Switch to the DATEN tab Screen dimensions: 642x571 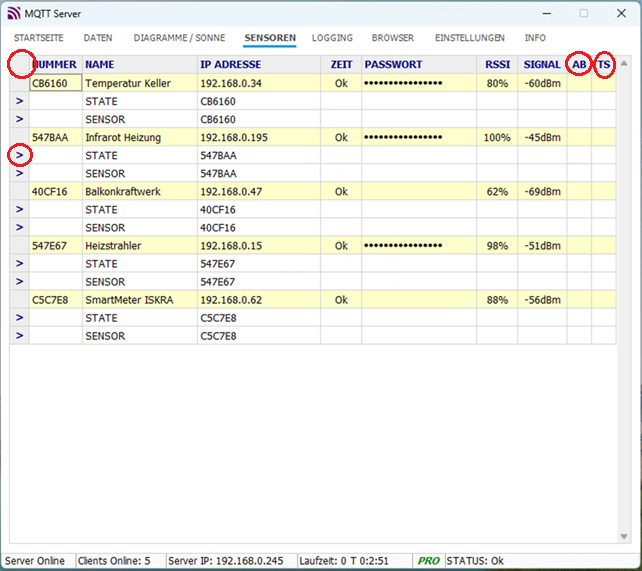pyautogui.click(x=98, y=38)
